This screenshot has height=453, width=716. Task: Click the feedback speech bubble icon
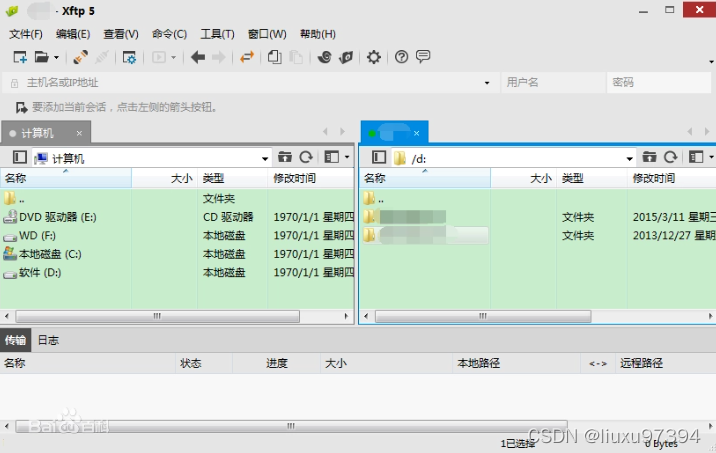(x=423, y=57)
